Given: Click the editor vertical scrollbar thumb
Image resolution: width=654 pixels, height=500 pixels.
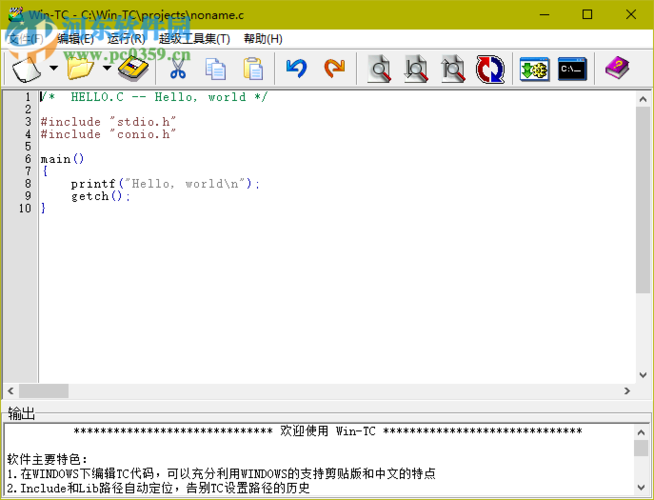Looking at the screenshot, I should click(643, 200).
